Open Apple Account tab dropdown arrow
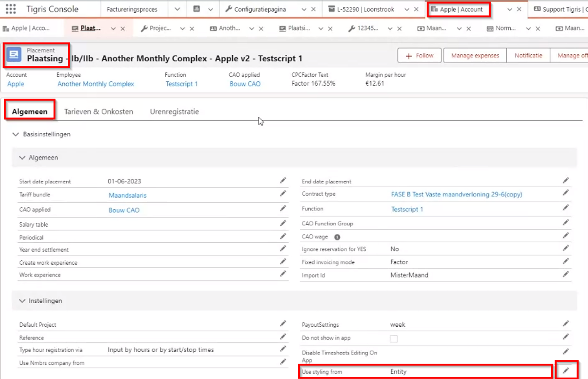This screenshot has width=588, height=379. [509, 9]
